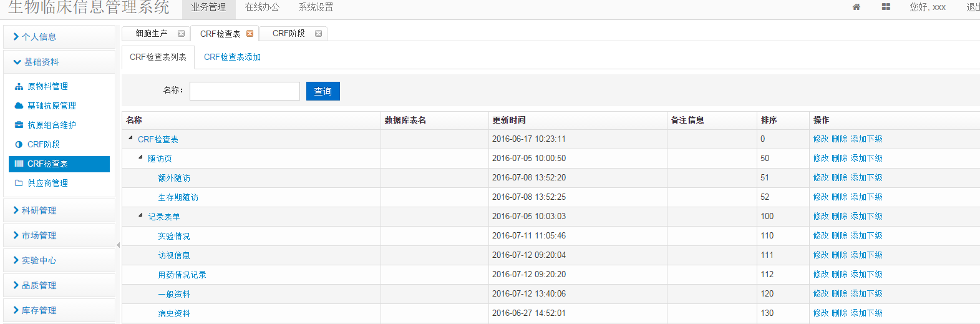This screenshot has height=324, width=980.
Task: Collapse the 记录表单 tree node
Action: [x=140, y=215]
